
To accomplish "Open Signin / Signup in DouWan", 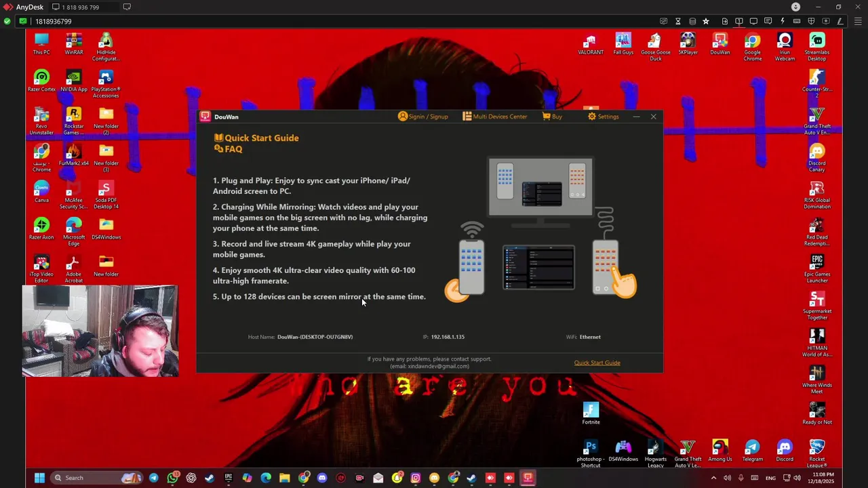I will pyautogui.click(x=423, y=117).
